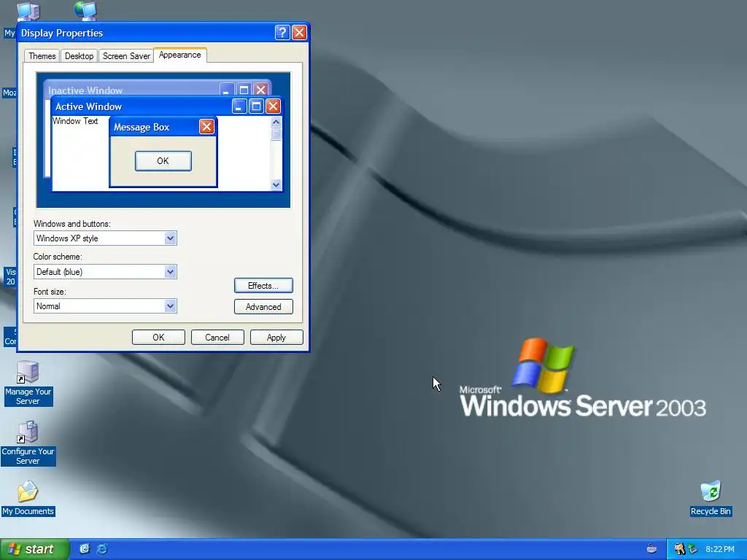Image resolution: width=747 pixels, height=560 pixels.
Task: Launch Internet Explorer from quick launch
Action: (102, 549)
